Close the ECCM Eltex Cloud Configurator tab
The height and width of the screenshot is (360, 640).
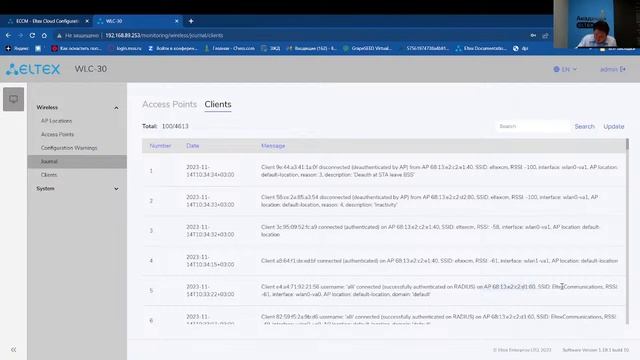(87, 21)
